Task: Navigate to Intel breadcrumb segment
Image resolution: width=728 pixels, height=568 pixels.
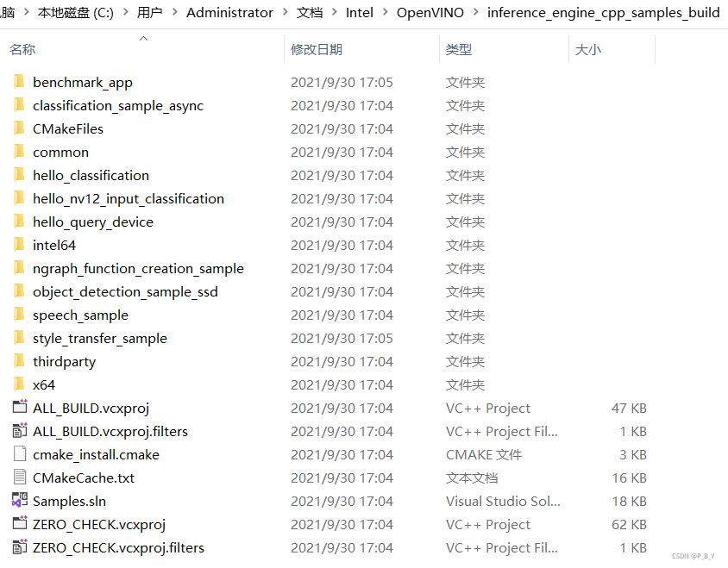Action: click(360, 13)
